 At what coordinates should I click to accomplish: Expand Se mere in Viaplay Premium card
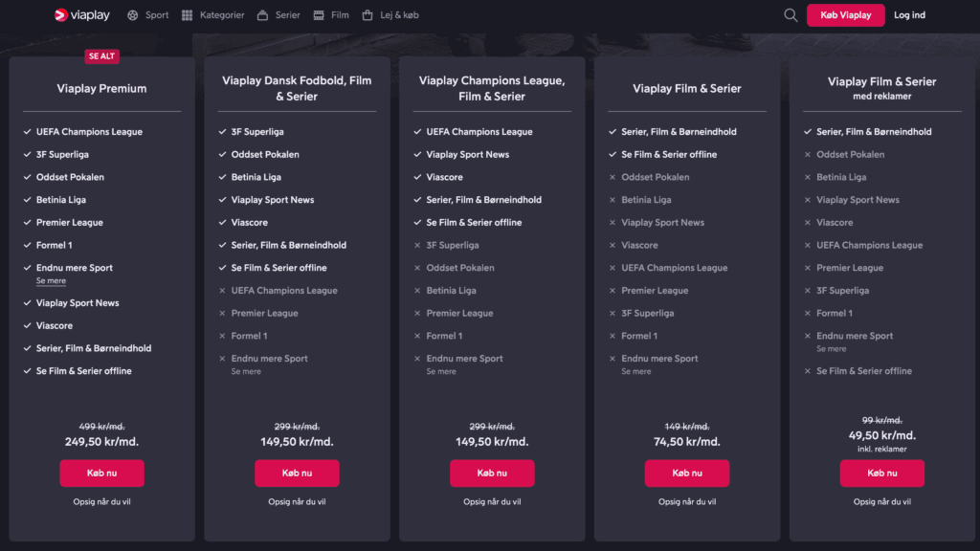click(51, 281)
